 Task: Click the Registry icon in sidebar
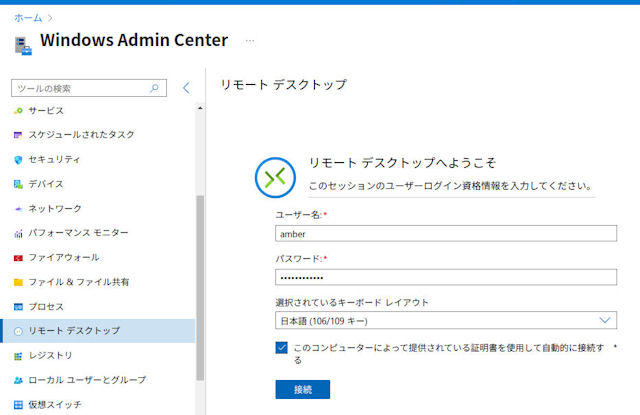tap(18, 356)
